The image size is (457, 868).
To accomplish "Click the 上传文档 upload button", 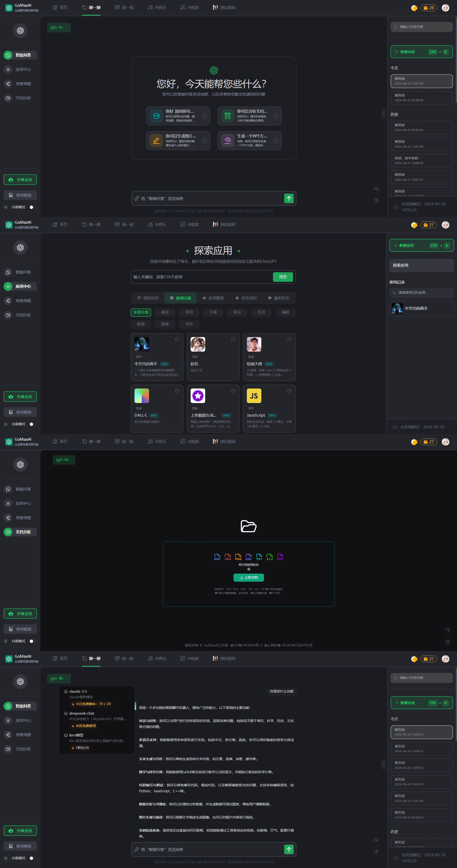I will [x=248, y=577].
